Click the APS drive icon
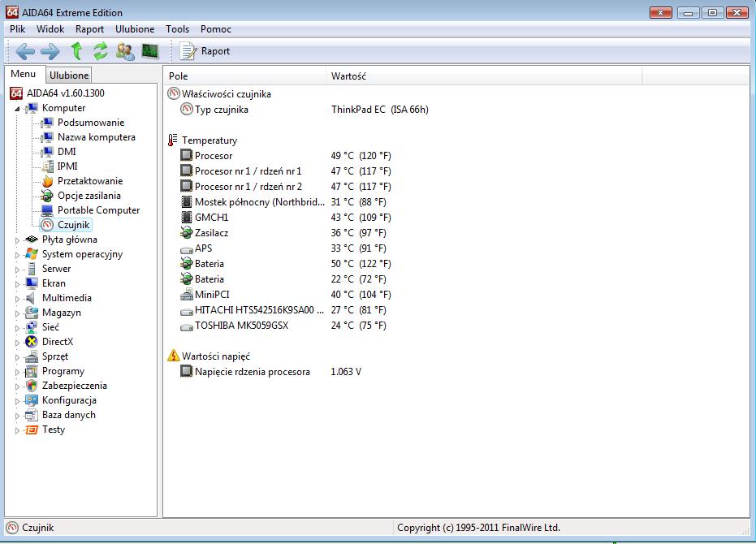 tap(186, 248)
